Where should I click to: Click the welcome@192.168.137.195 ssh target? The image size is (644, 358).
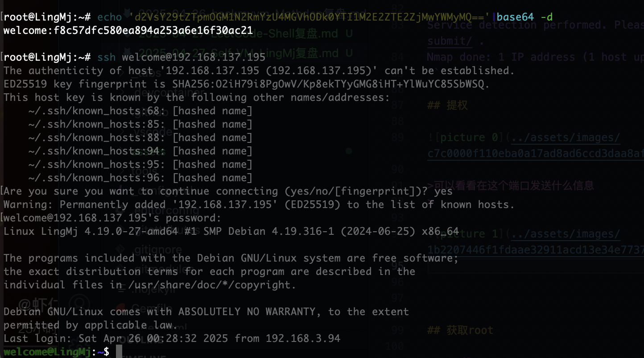194,58
